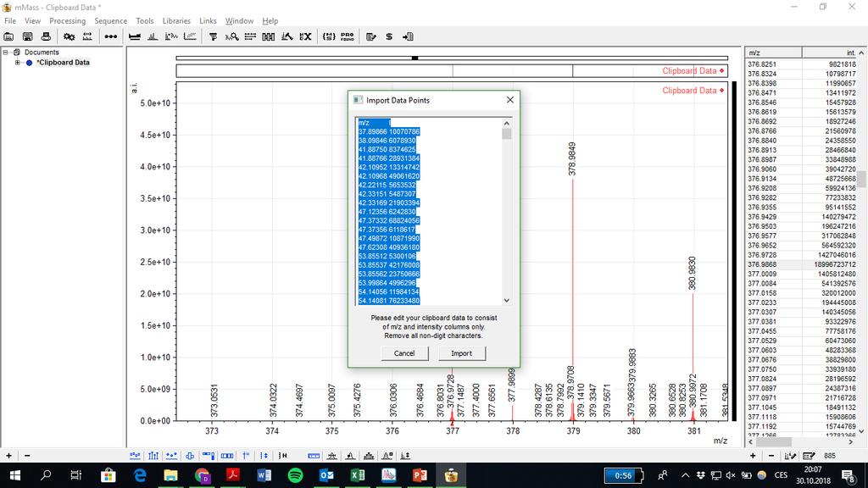The width and height of the screenshot is (868, 488).
Task: Toggle the black IN icon in the spectrum toolbar
Action: (283, 455)
